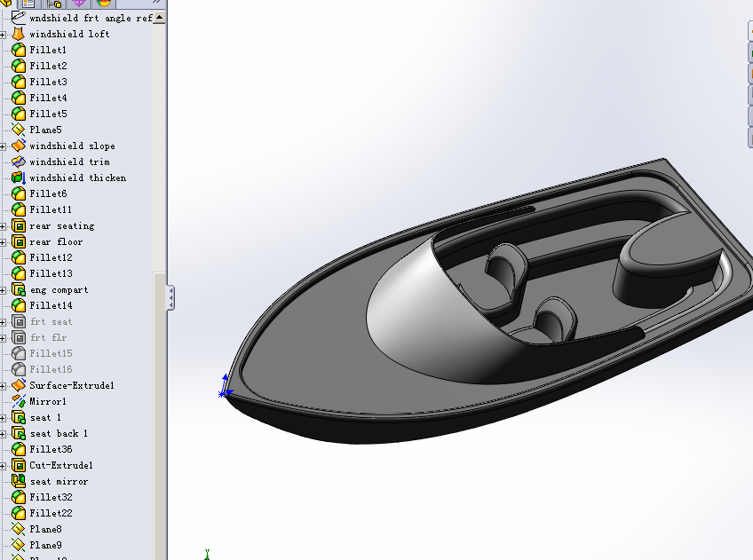Expand the rear floor tree node

click(3, 242)
